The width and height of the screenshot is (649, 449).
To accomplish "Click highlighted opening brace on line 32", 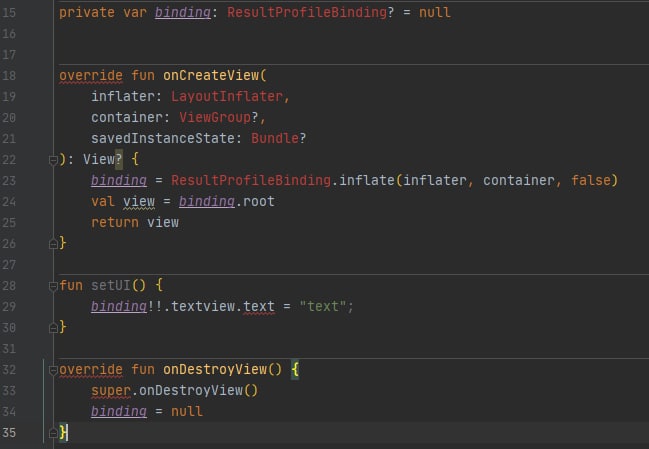I will coord(295,370).
